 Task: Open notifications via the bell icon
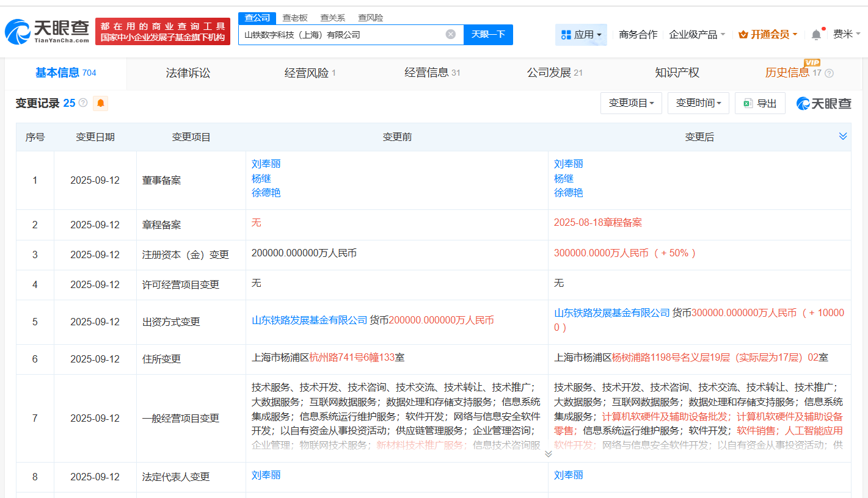click(x=815, y=34)
